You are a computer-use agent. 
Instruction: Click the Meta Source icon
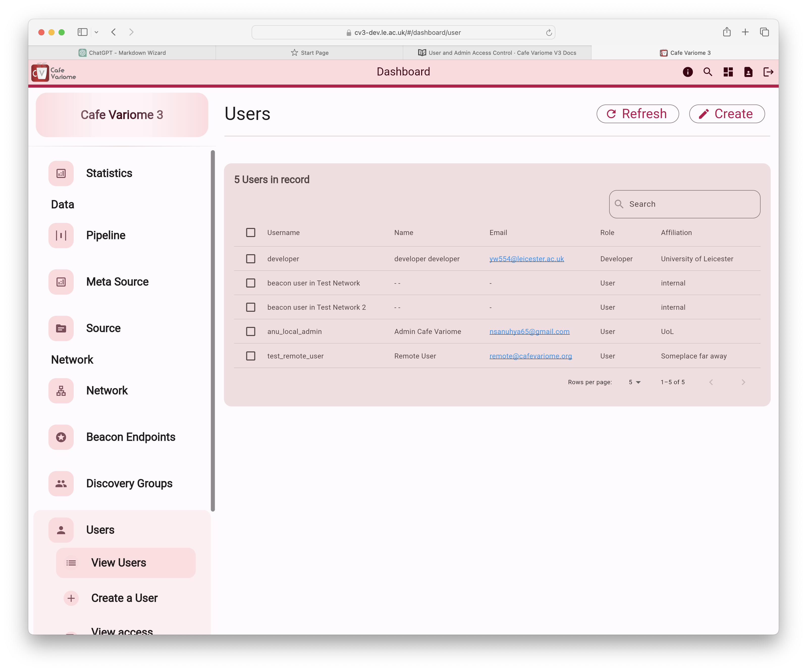[x=61, y=282]
